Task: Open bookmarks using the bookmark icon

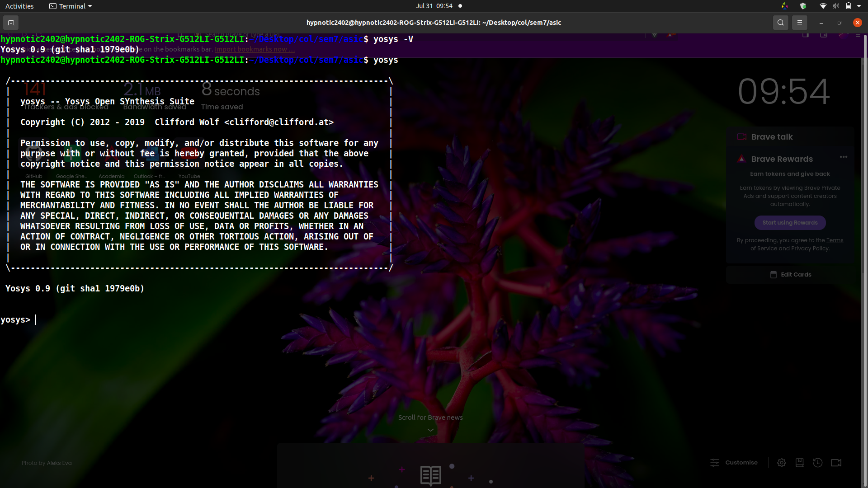Action: click(799, 463)
